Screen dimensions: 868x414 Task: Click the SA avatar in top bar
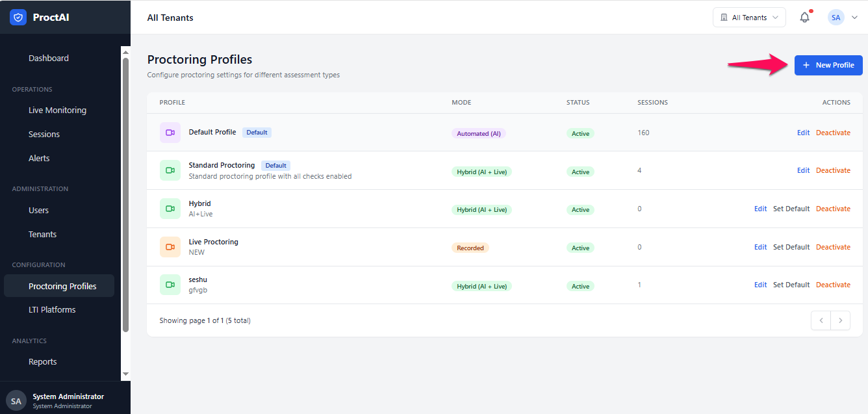[x=836, y=18]
